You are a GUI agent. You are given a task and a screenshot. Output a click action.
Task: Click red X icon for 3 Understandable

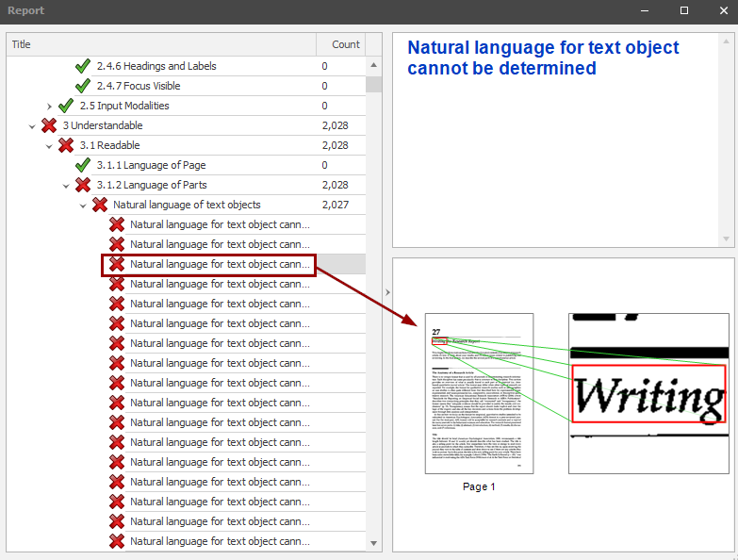click(49, 125)
